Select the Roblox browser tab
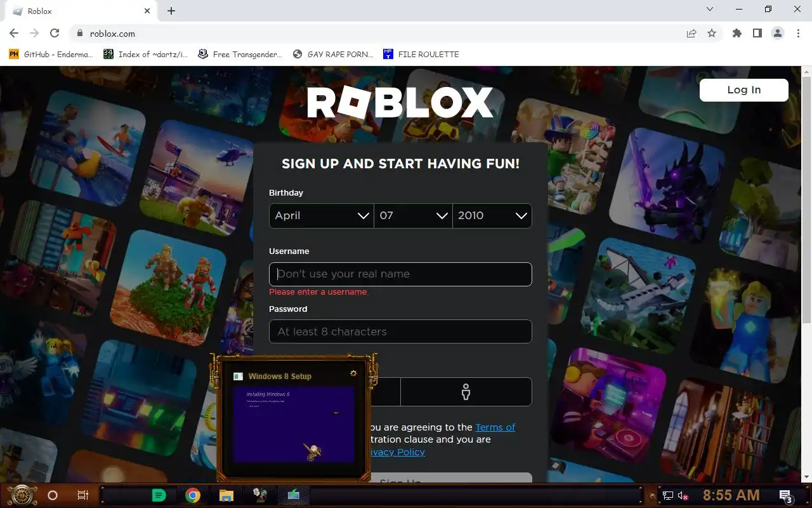812x508 pixels. (x=81, y=11)
